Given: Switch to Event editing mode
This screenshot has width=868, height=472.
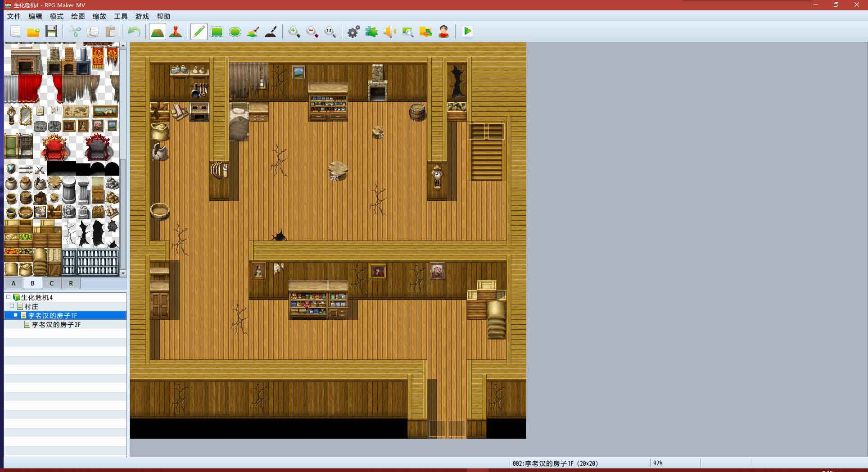Looking at the screenshot, I should click(176, 32).
